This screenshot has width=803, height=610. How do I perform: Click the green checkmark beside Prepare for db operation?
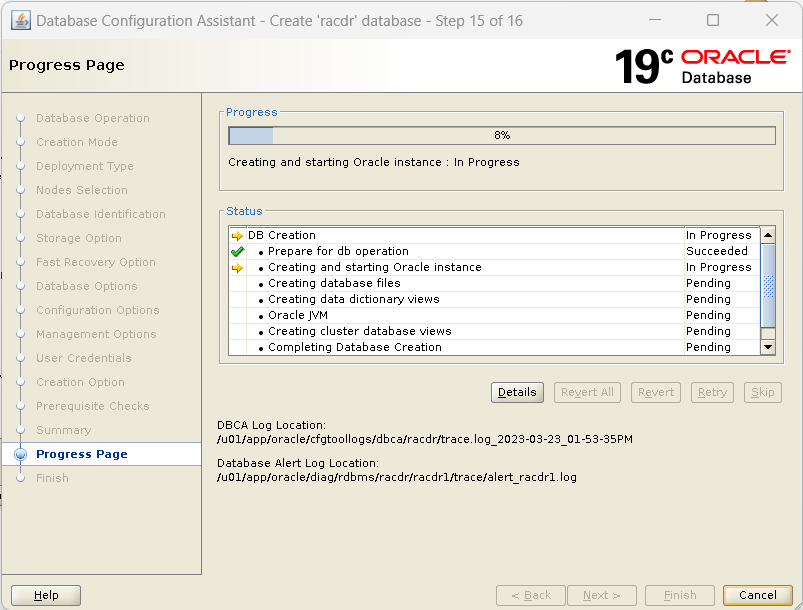(237, 251)
